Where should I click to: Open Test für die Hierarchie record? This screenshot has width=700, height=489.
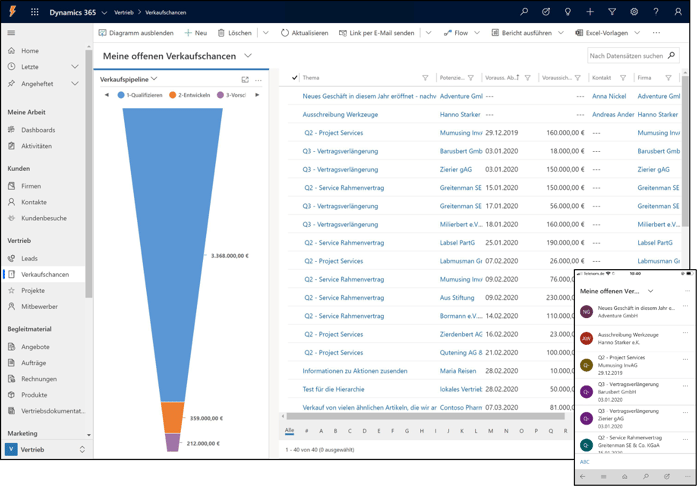click(x=333, y=389)
